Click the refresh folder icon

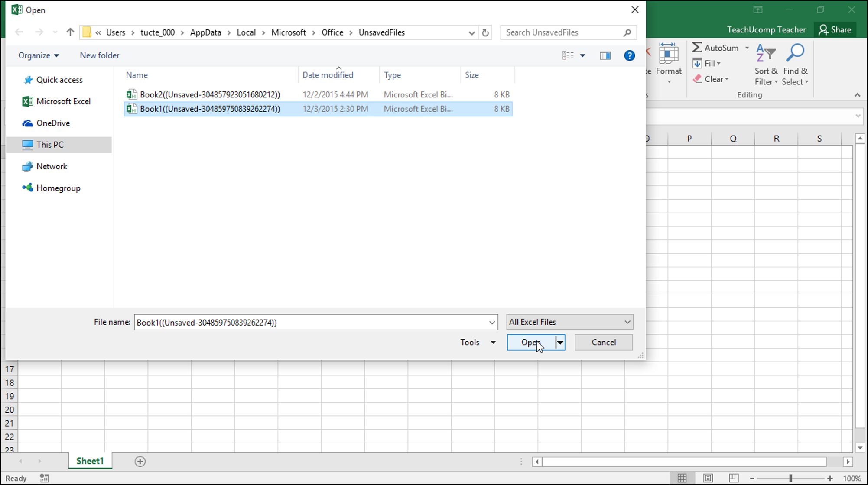coord(485,32)
